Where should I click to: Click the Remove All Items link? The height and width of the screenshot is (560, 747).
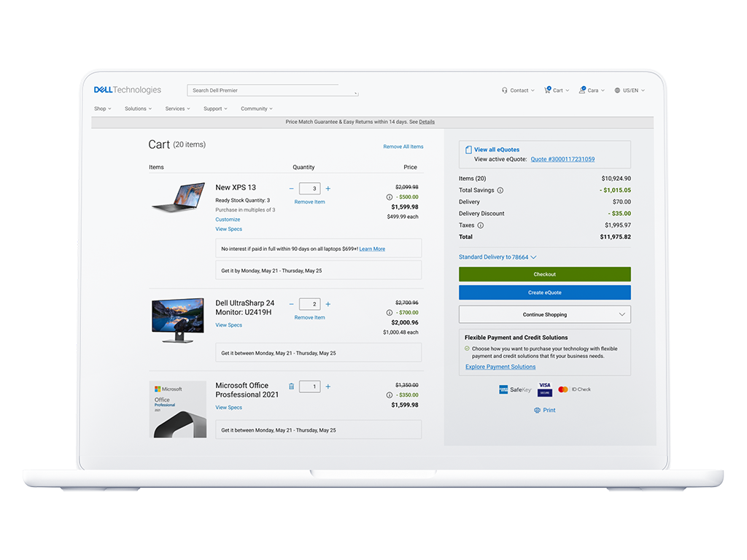point(403,147)
